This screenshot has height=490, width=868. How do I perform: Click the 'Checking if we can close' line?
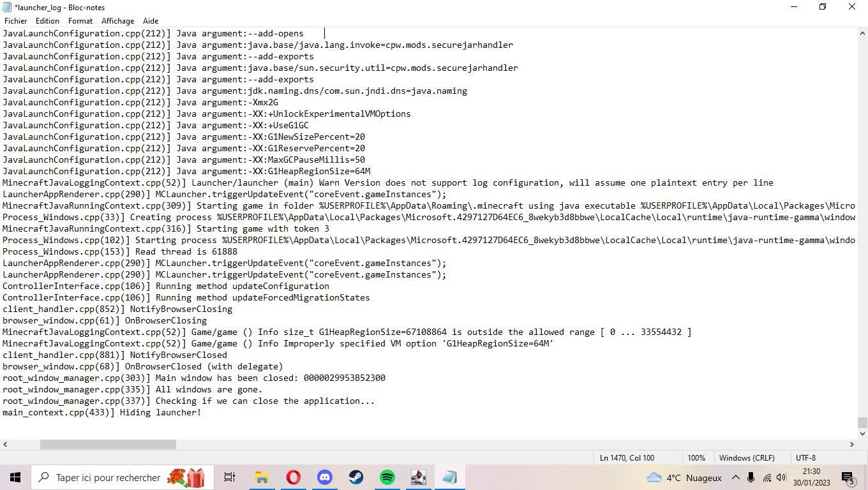point(189,401)
